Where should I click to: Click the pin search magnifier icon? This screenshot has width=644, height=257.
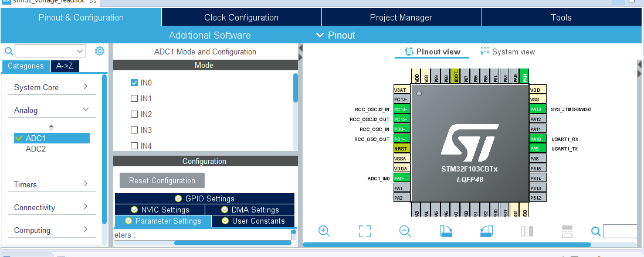coord(595,231)
